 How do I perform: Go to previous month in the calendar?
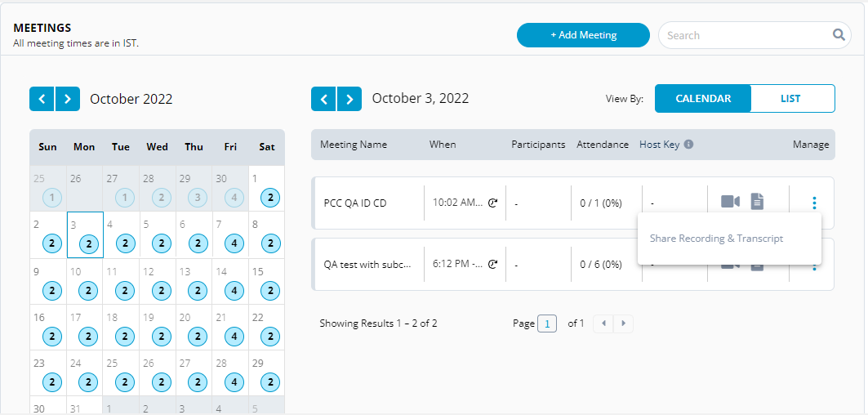pyautogui.click(x=42, y=99)
